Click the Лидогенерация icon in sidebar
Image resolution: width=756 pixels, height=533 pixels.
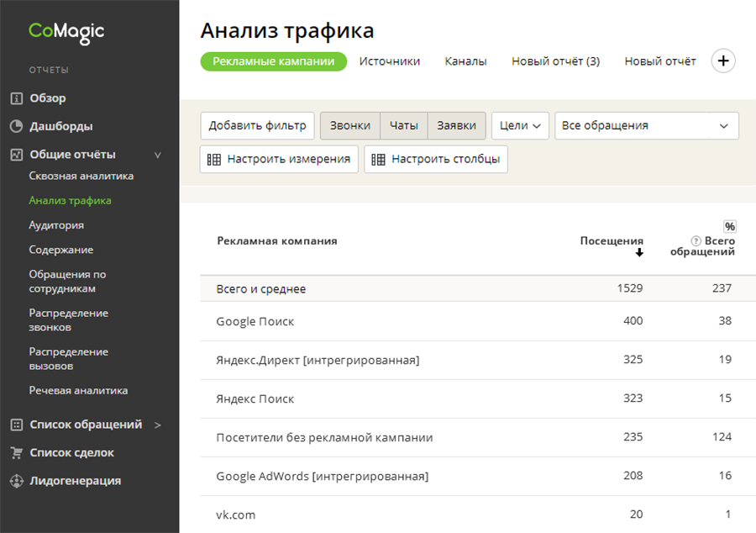click(16, 482)
